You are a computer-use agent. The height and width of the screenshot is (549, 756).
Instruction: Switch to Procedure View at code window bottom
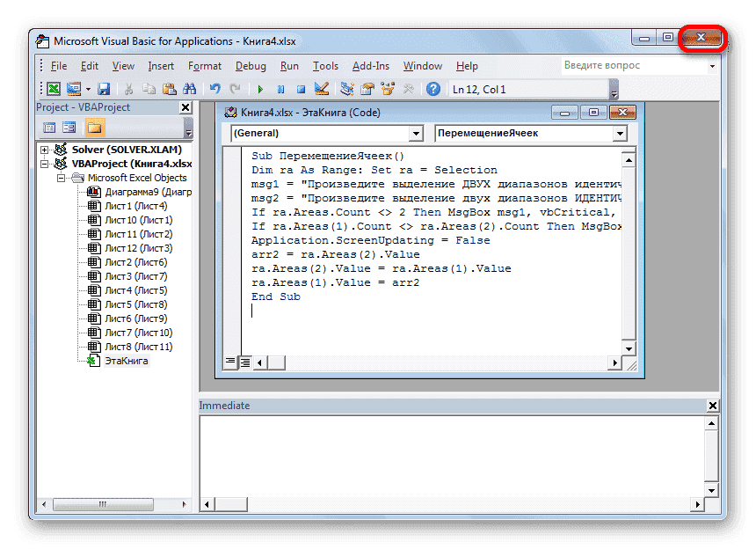click(x=232, y=362)
